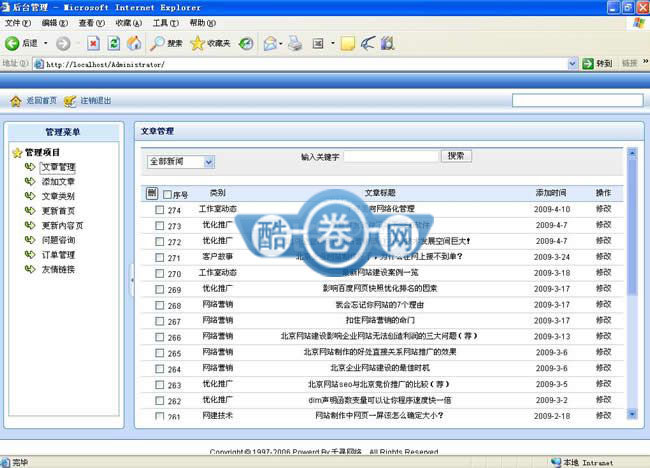Open 更新内容页 in the sidebar menu

click(62, 226)
